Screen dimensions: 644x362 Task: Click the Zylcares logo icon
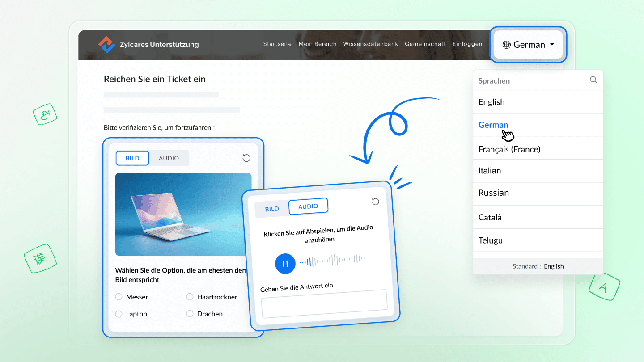tap(107, 45)
